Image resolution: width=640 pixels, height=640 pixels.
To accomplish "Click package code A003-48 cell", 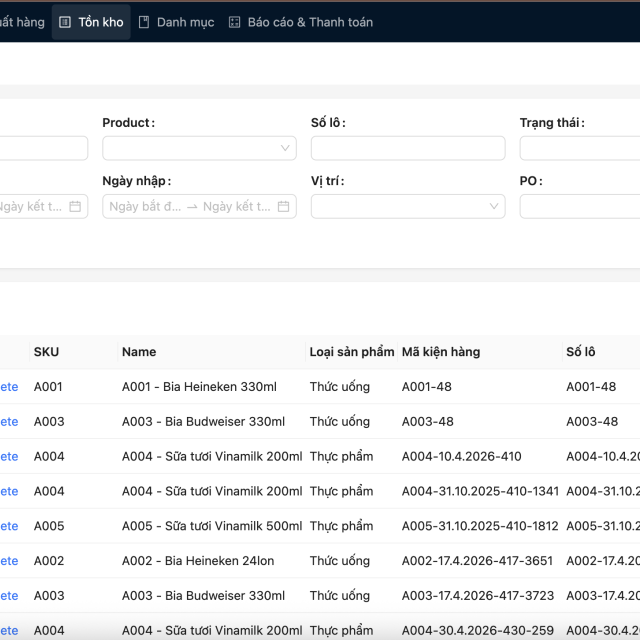I will pyautogui.click(x=427, y=421).
